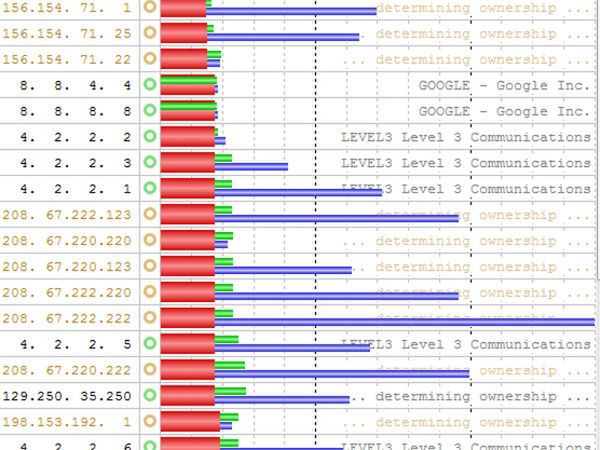600x450 pixels.
Task: Select the IP address 4.2.2.1
Action: [x=75, y=189]
